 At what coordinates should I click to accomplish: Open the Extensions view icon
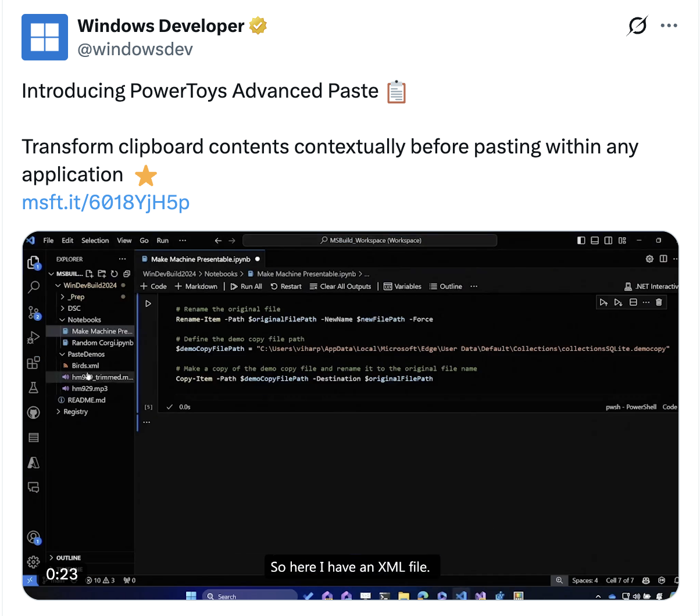tap(34, 363)
